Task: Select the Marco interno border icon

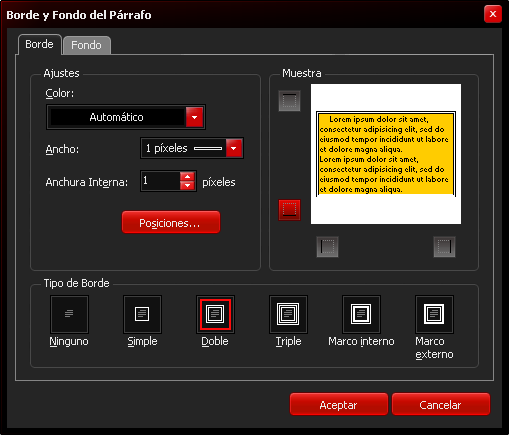Action: (x=361, y=314)
